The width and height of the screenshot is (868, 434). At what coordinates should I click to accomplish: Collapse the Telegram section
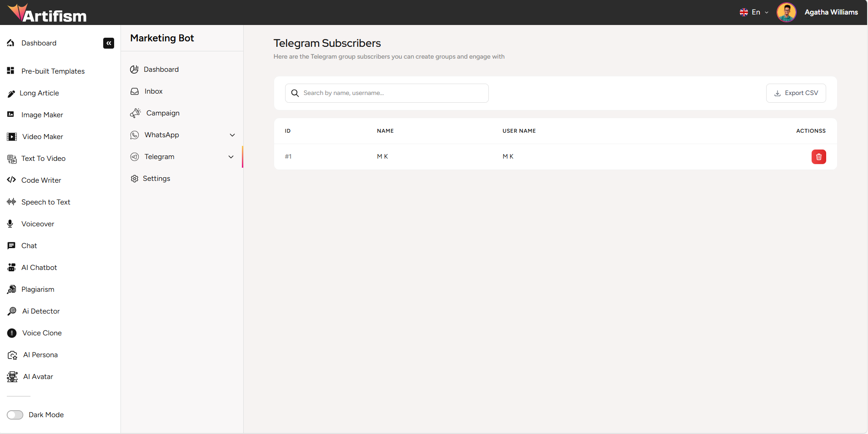(231, 157)
